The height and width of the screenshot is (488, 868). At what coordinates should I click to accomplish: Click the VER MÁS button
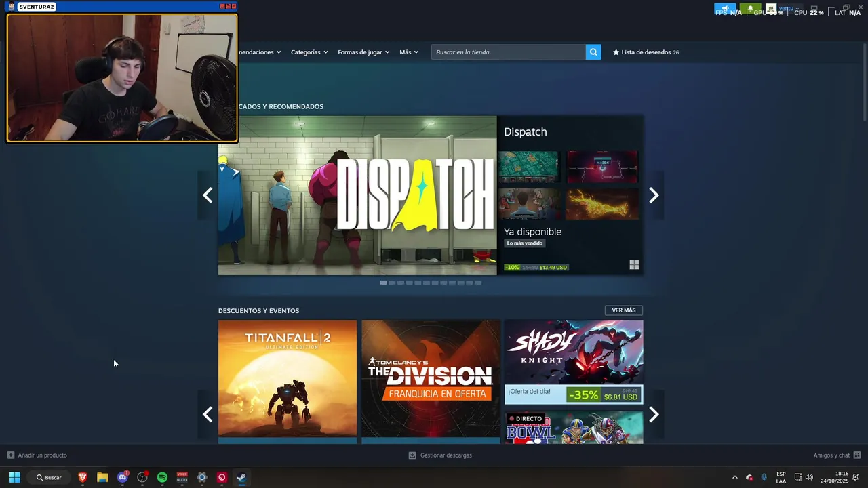(624, 310)
